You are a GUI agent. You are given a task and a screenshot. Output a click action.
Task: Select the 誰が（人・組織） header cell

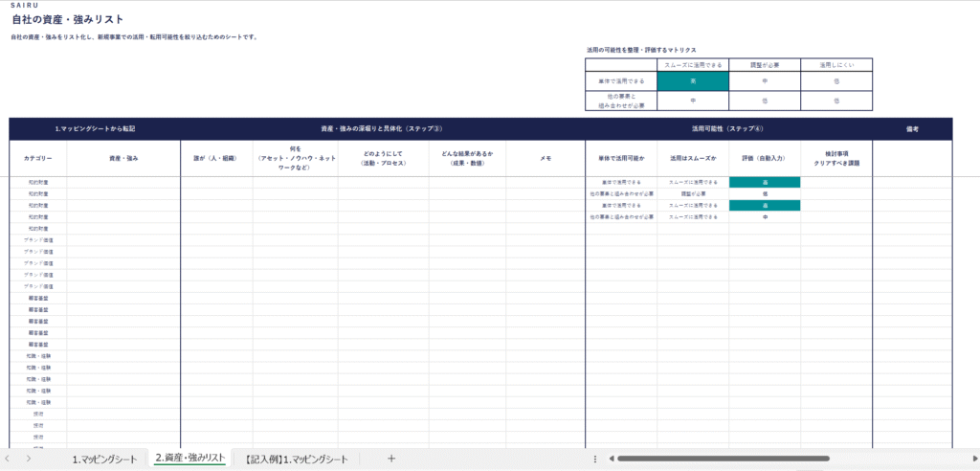point(216,158)
